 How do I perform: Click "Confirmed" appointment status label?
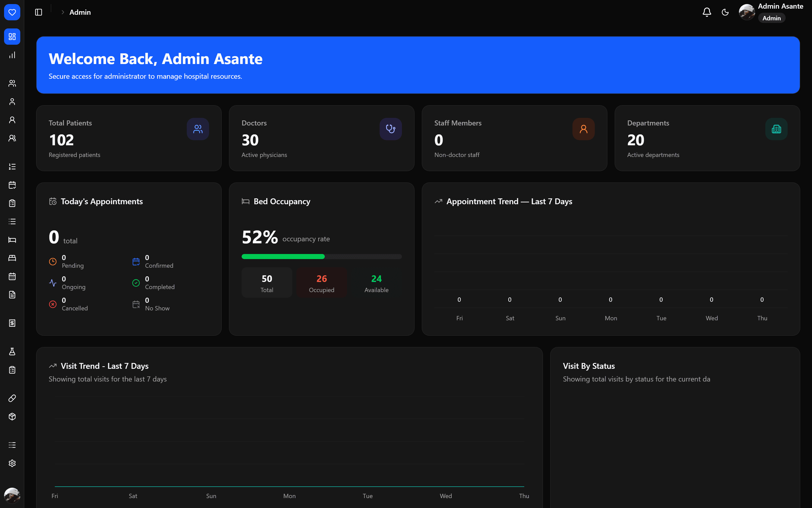(159, 265)
